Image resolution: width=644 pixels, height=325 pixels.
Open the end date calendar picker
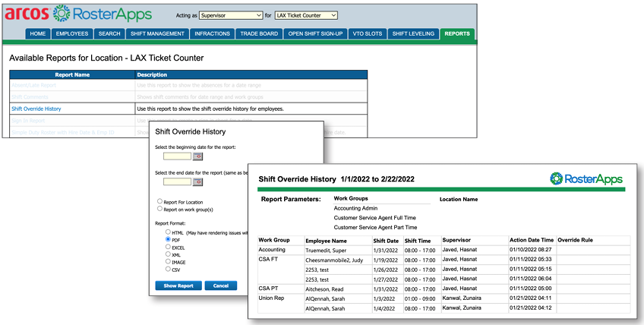click(198, 181)
